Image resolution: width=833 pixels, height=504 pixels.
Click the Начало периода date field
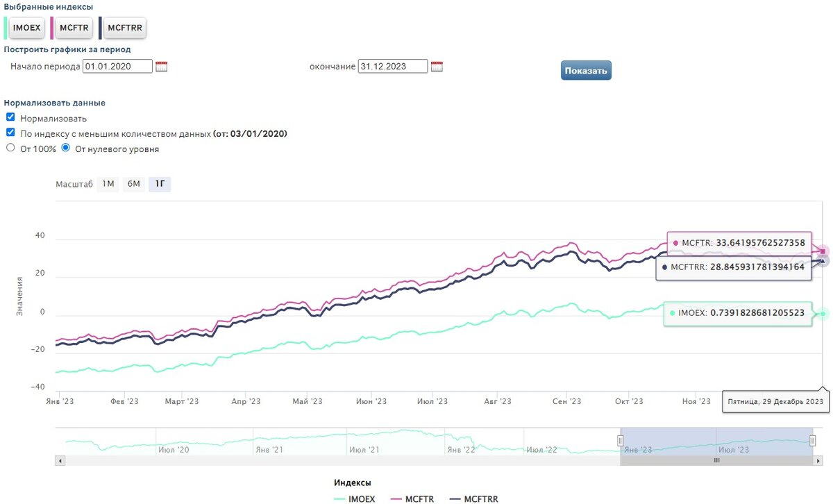click(117, 67)
